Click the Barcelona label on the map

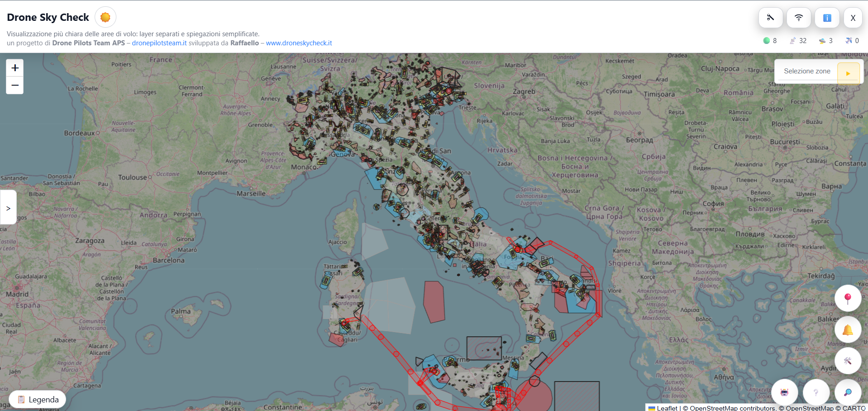168,261
